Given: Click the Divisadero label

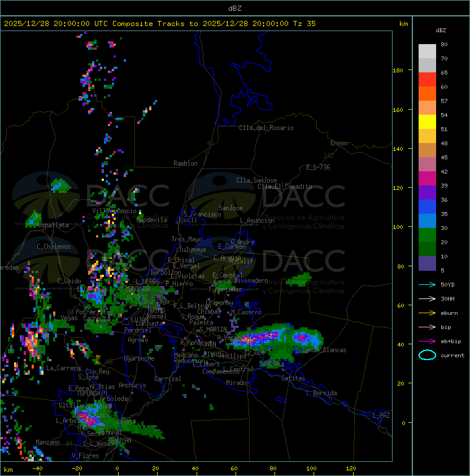Looking at the screenshot, I should tap(251, 280).
